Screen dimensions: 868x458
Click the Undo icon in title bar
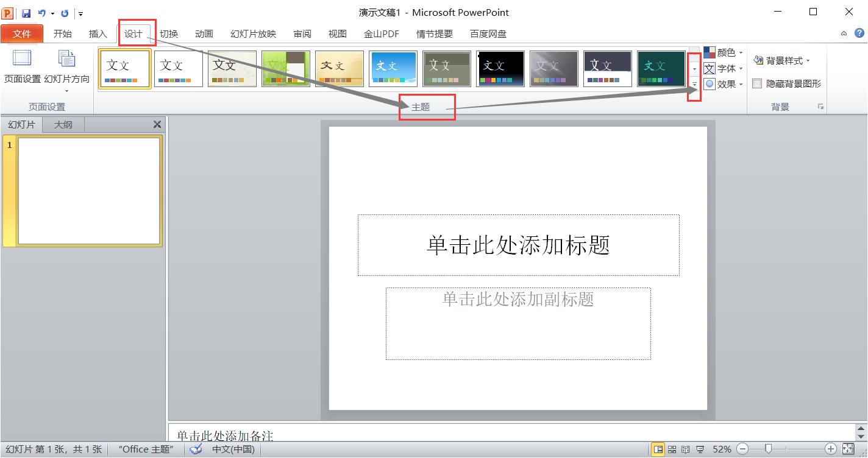42,13
